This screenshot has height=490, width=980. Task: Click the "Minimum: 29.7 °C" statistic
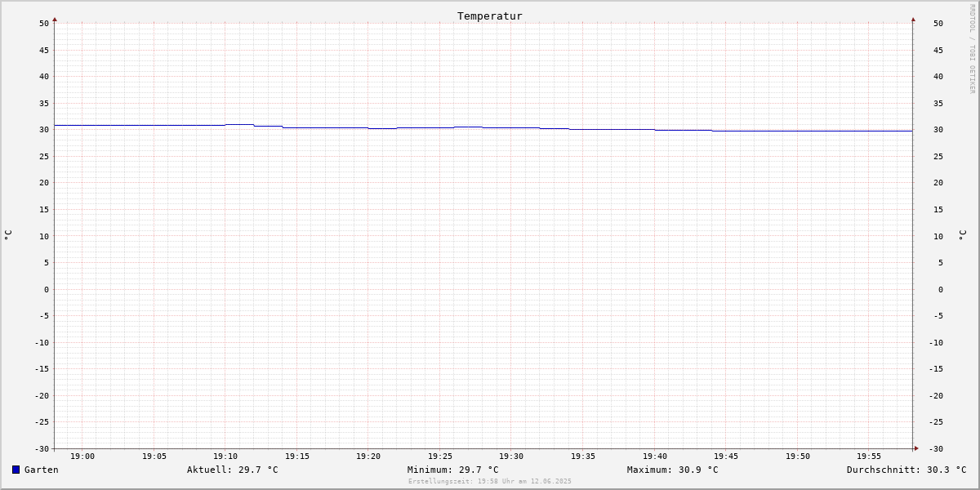[x=453, y=470]
